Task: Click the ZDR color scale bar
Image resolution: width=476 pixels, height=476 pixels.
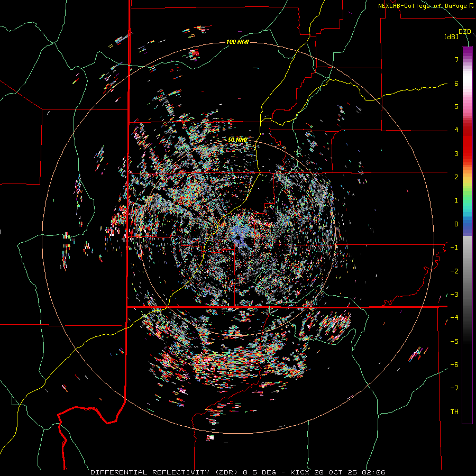Action: 467,235
